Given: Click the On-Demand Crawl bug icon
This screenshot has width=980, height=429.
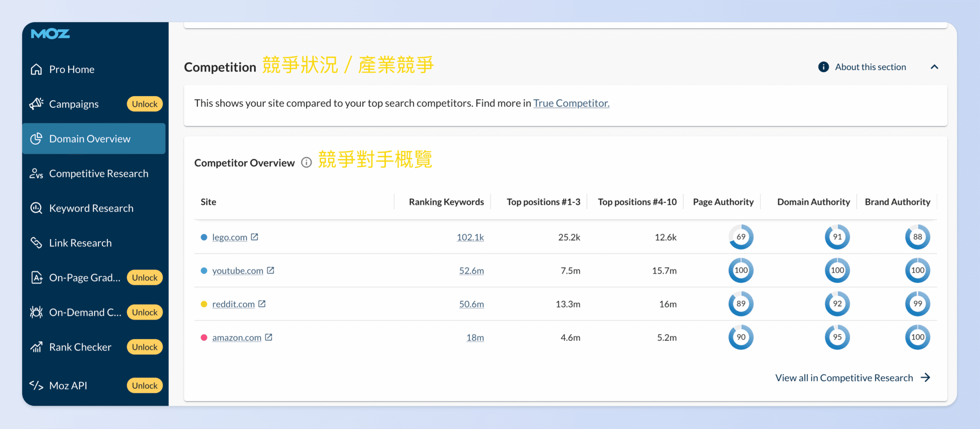Looking at the screenshot, I should [36, 312].
